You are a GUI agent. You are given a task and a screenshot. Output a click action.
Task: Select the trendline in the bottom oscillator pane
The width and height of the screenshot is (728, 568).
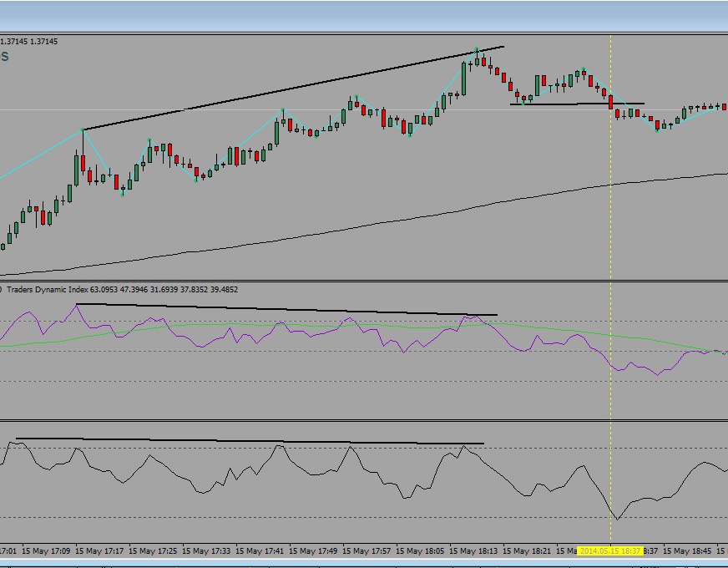250,441
